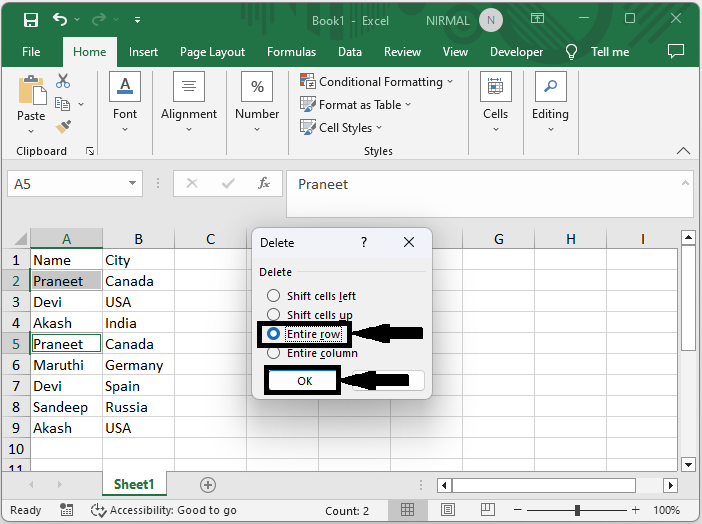This screenshot has height=524, width=702.
Task: Switch to Normal view icon
Action: tap(407, 510)
